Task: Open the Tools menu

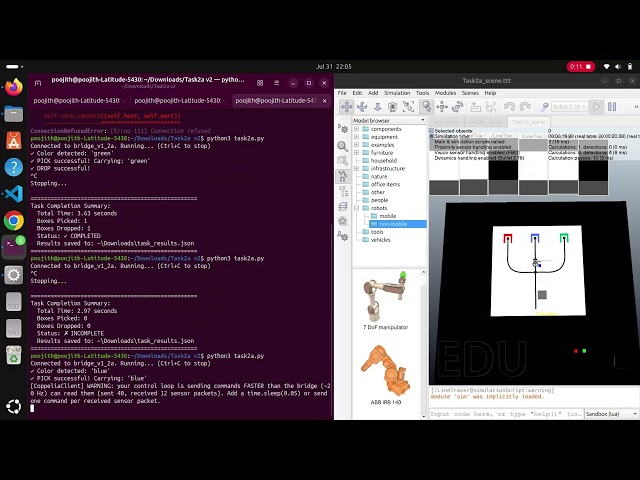Action: pos(422,93)
